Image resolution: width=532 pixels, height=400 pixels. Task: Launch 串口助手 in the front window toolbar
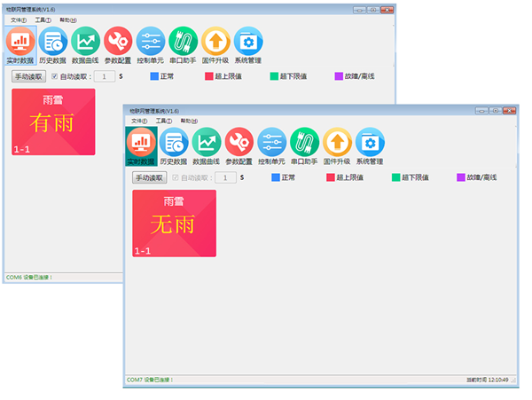point(304,144)
